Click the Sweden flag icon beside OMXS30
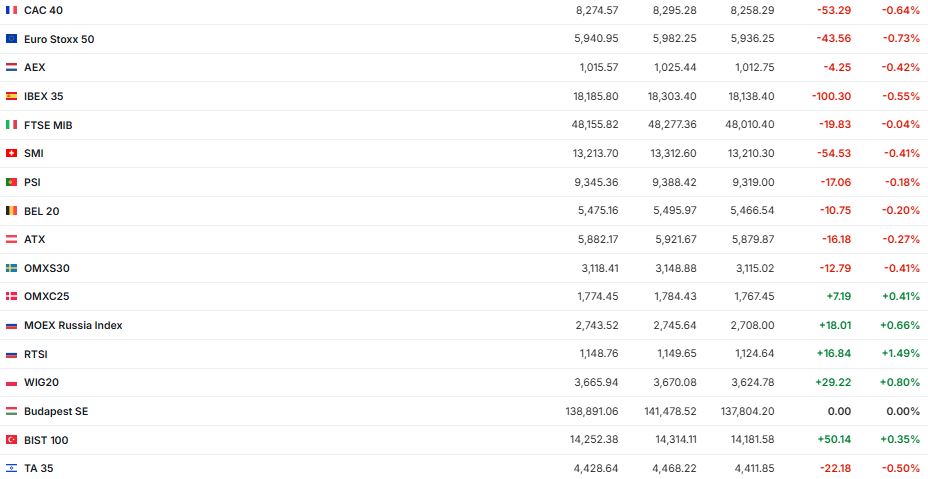 coord(11,268)
